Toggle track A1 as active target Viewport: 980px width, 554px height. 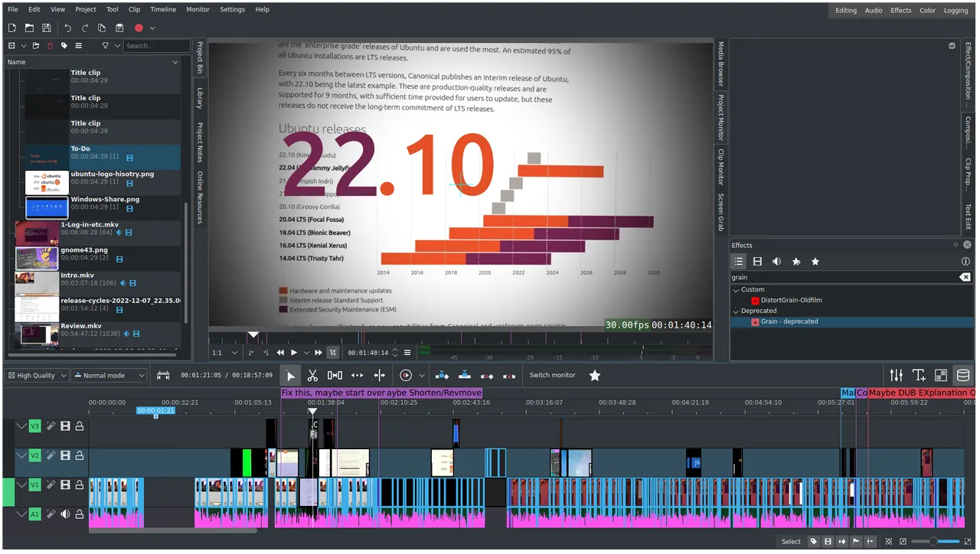(x=34, y=514)
